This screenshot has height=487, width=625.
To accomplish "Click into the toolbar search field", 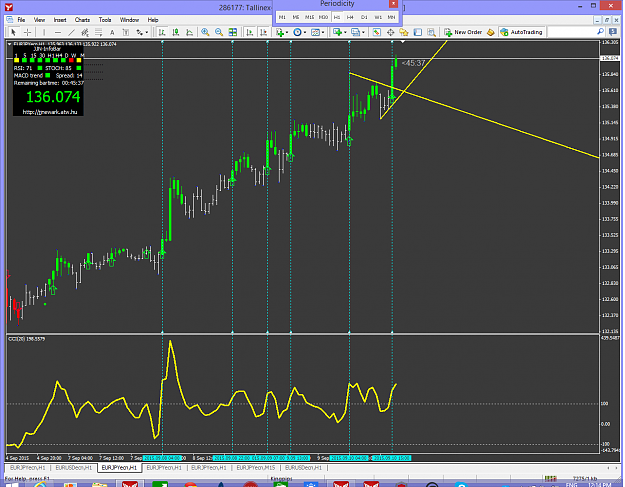I will pyautogui.click(x=571, y=32).
